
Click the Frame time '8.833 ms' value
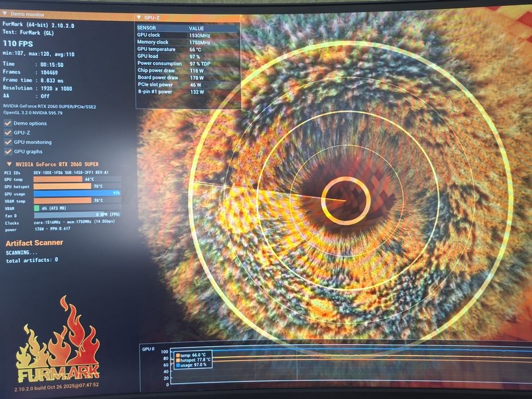coord(52,80)
